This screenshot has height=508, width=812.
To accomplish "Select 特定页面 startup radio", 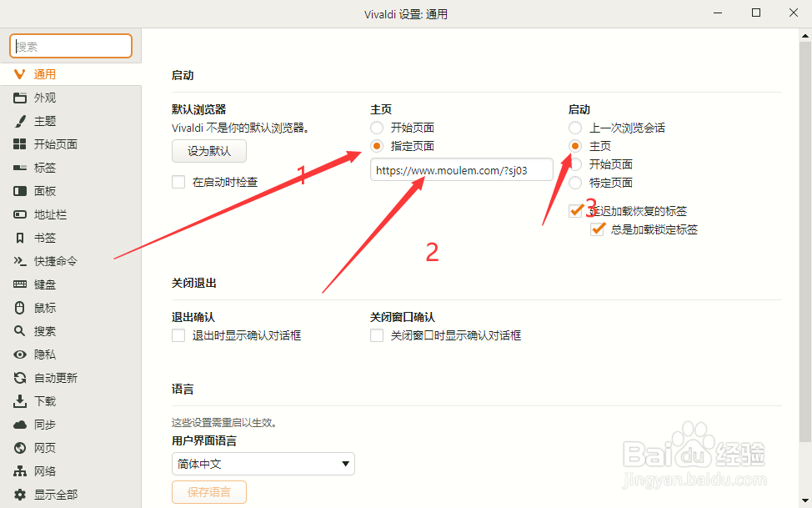I will [x=575, y=183].
